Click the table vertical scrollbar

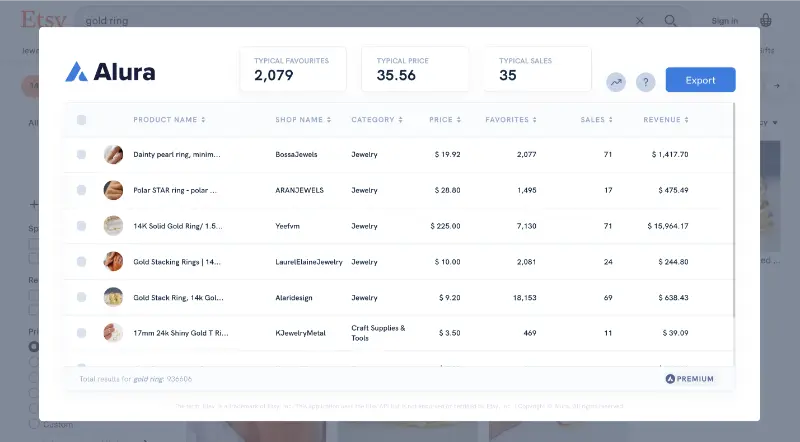(733, 220)
